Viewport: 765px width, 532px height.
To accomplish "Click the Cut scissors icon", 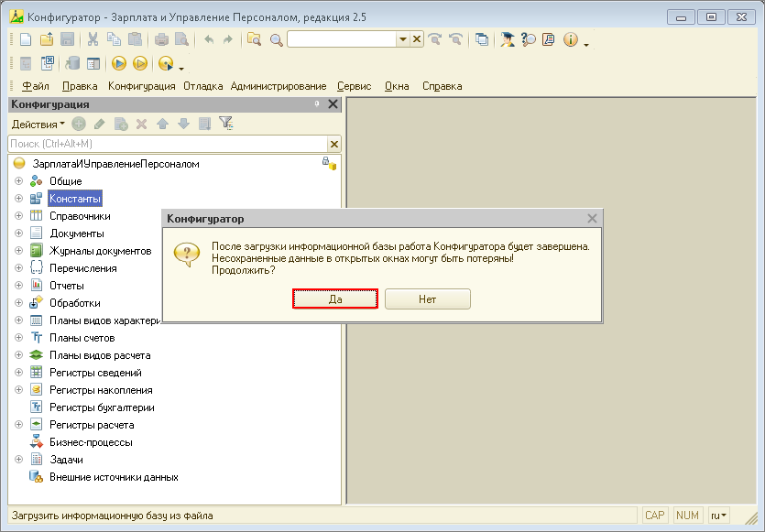I will point(93,39).
